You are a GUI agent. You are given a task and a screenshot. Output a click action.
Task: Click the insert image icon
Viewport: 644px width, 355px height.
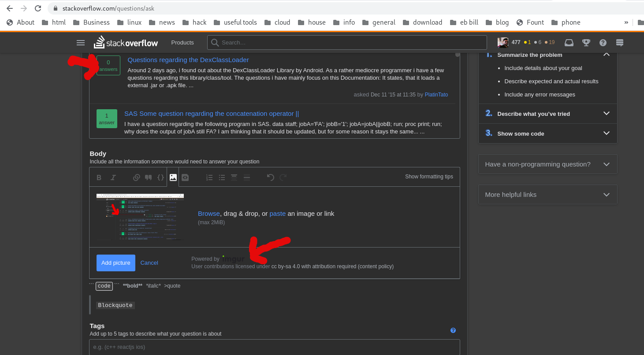point(173,177)
